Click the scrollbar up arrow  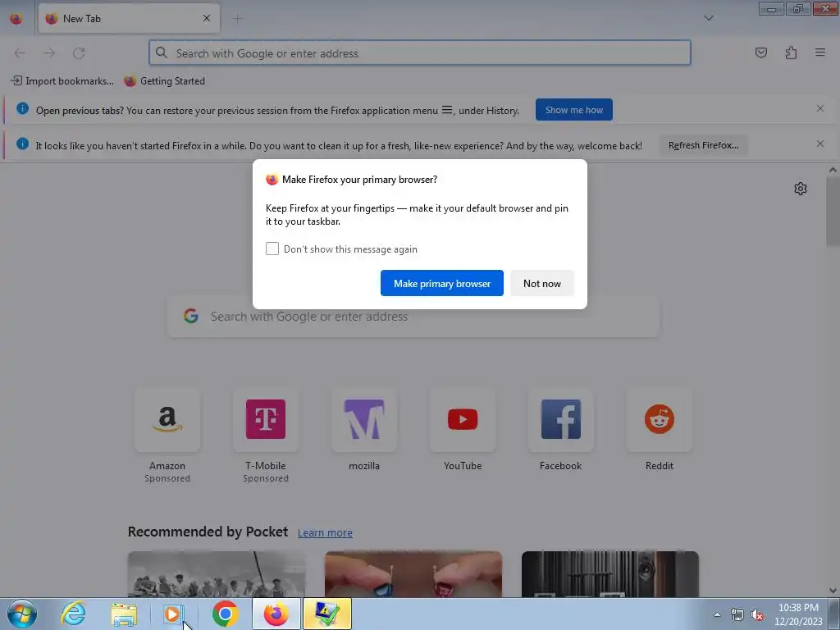(x=833, y=170)
